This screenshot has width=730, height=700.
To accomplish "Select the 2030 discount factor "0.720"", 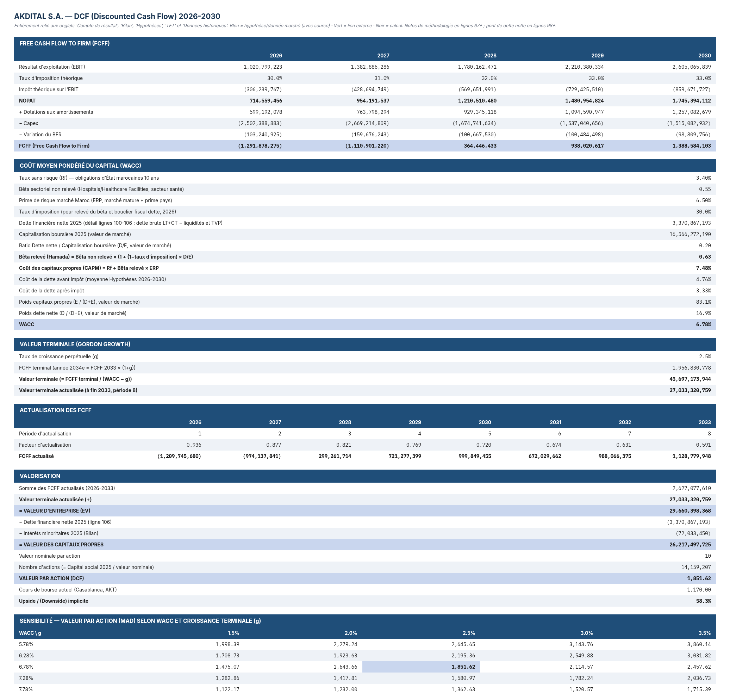I will tap(483, 445).
